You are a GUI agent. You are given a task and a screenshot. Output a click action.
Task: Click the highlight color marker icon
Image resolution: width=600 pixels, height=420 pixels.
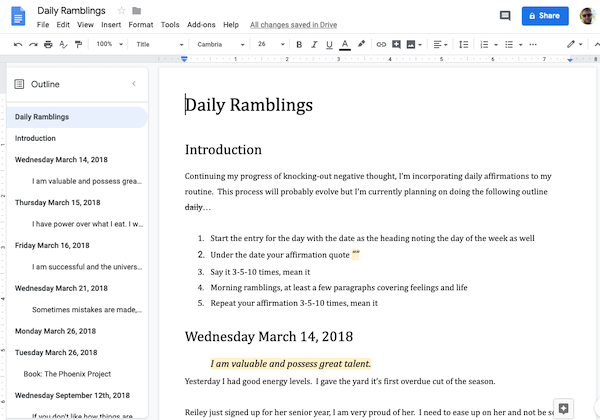click(x=361, y=44)
